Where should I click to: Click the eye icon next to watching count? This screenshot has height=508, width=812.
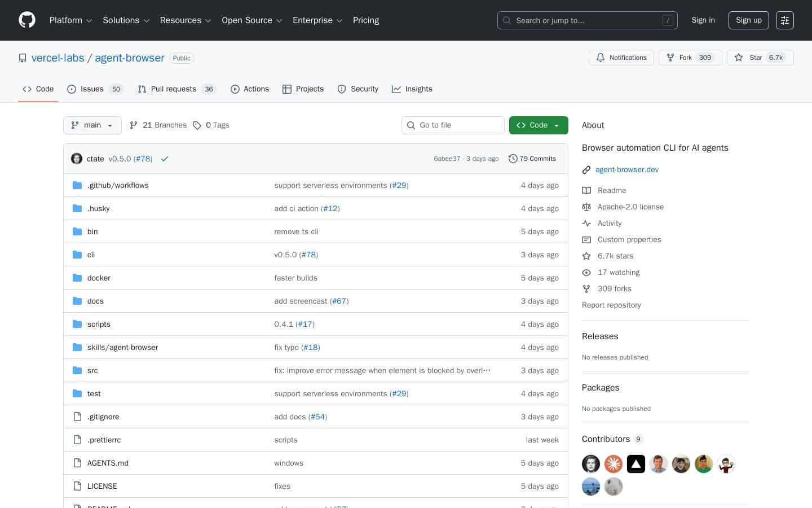(586, 272)
